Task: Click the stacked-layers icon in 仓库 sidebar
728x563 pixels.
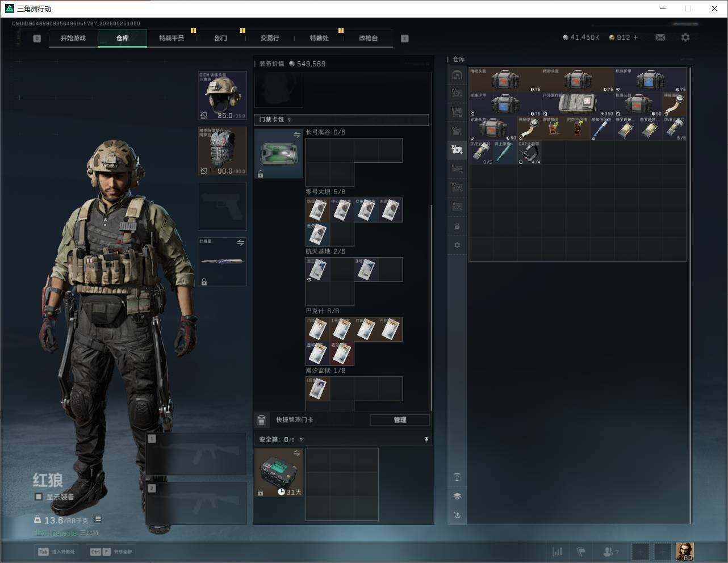Action: pos(457,496)
